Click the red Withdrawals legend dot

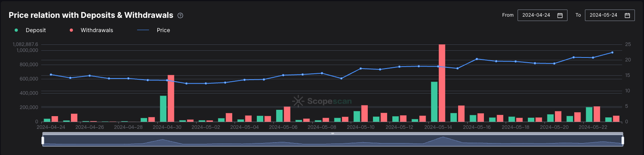71,30
